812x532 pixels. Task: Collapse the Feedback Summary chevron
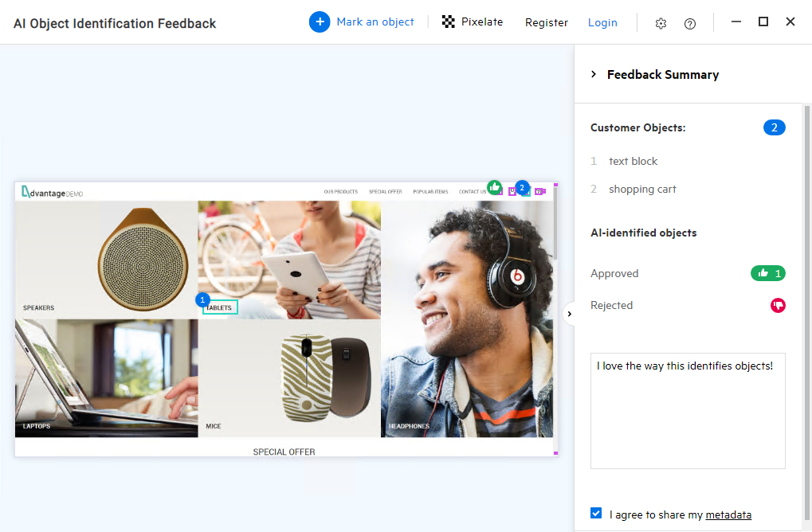point(594,74)
